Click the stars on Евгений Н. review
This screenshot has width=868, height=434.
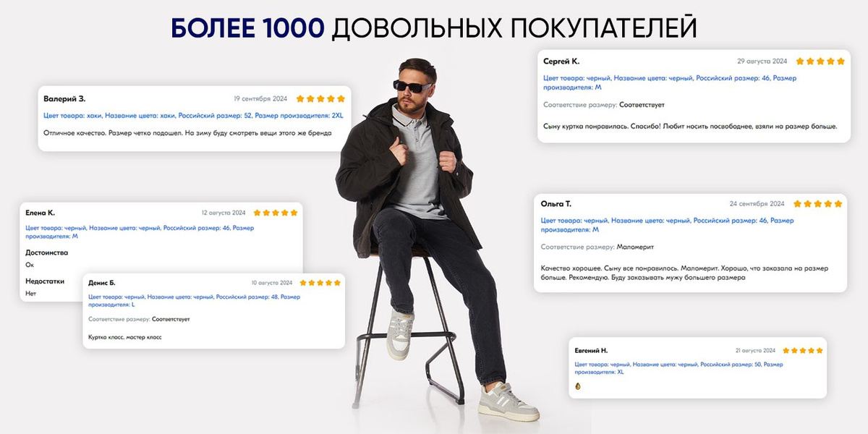[803, 350]
